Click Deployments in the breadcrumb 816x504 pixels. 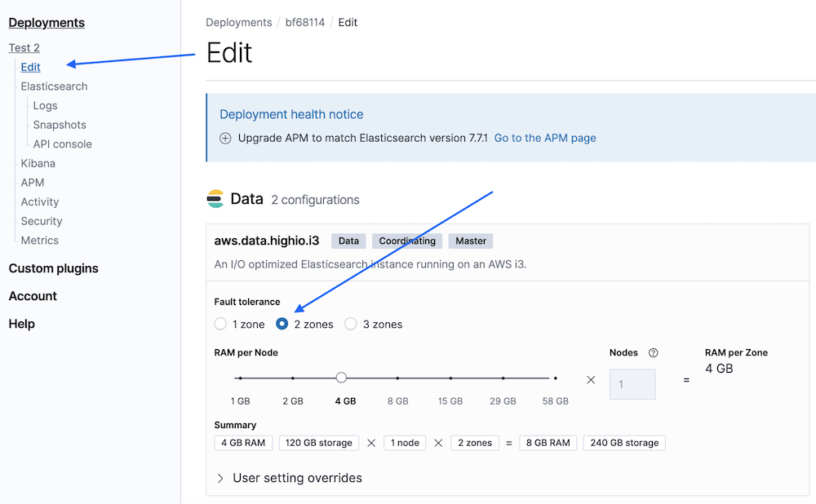click(x=239, y=22)
